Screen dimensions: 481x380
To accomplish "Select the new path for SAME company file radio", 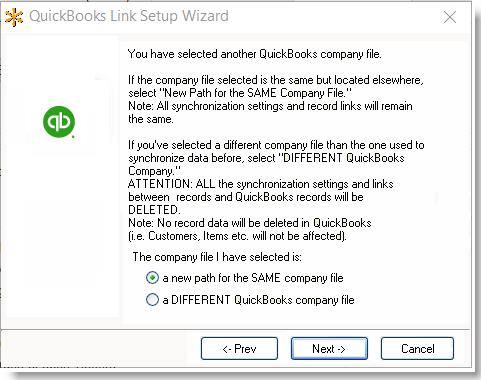I will point(152,278).
